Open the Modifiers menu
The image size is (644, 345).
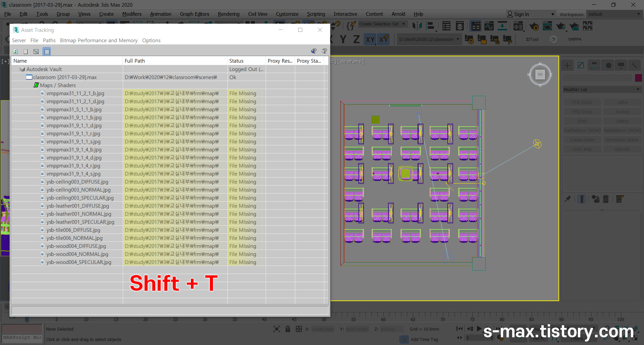pos(132,14)
